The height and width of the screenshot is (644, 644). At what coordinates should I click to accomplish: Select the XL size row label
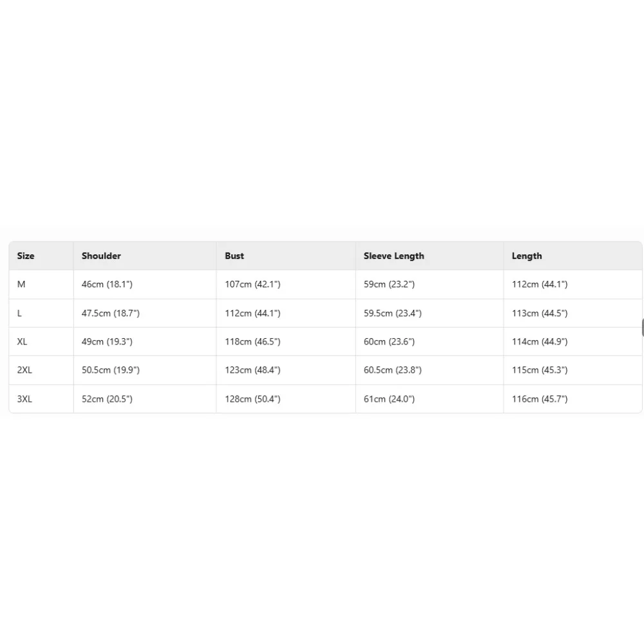23,341
